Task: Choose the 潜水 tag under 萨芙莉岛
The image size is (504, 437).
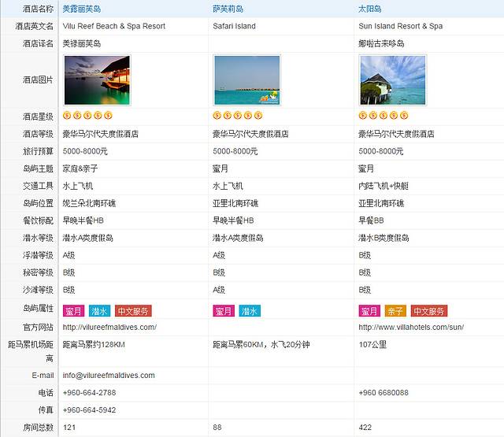Action: click(250, 311)
